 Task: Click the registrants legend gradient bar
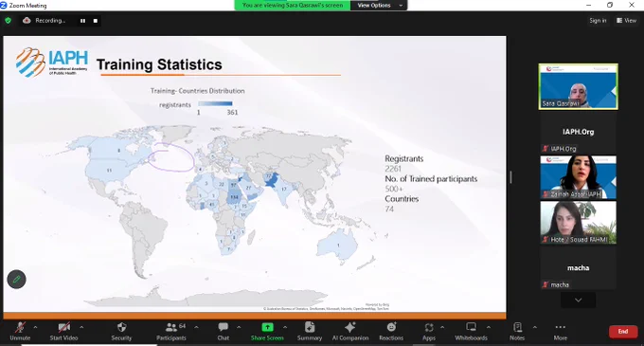215,104
